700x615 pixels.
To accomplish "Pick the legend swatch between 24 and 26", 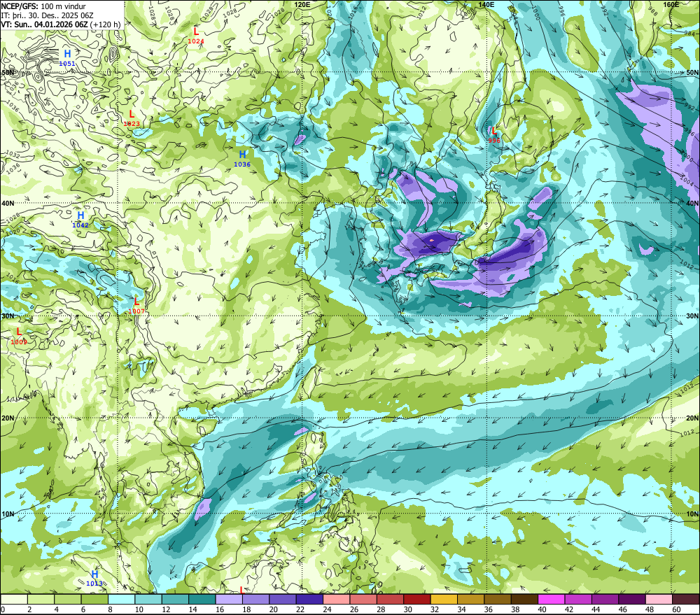I will pos(336,599).
